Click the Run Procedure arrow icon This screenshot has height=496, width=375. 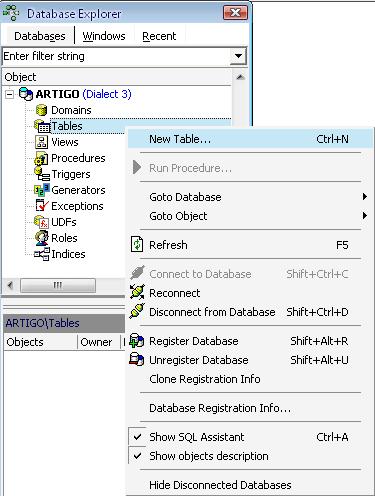pos(137,167)
